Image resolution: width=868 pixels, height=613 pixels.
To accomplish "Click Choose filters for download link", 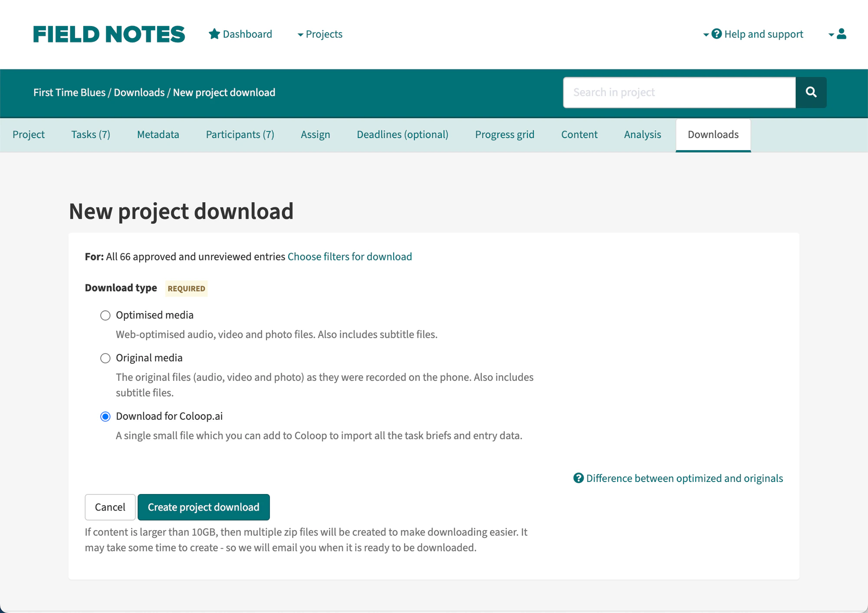I will tap(349, 257).
